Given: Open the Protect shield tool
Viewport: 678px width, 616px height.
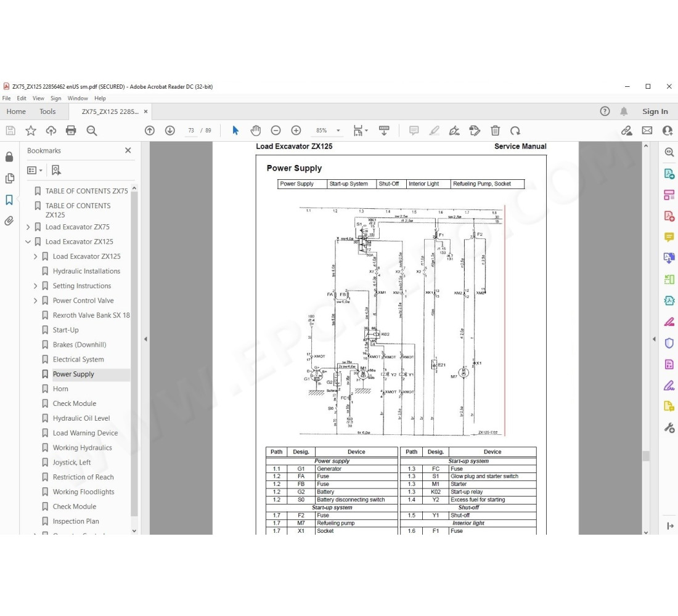Looking at the screenshot, I should point(669,342).
